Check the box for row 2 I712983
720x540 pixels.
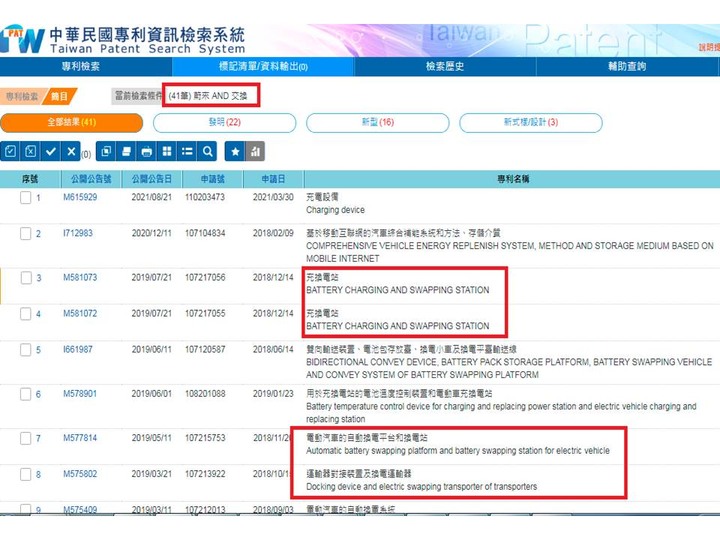tap(26, 233)
